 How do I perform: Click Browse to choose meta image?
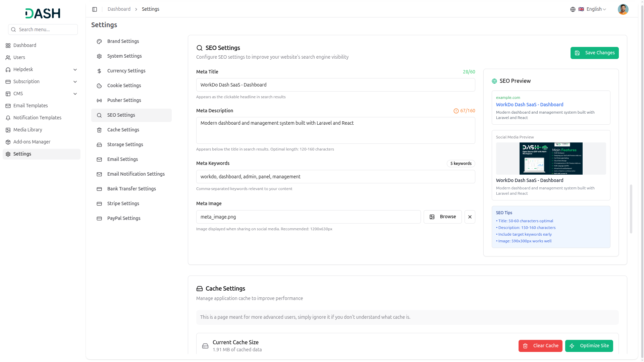(x=442, y=217)
